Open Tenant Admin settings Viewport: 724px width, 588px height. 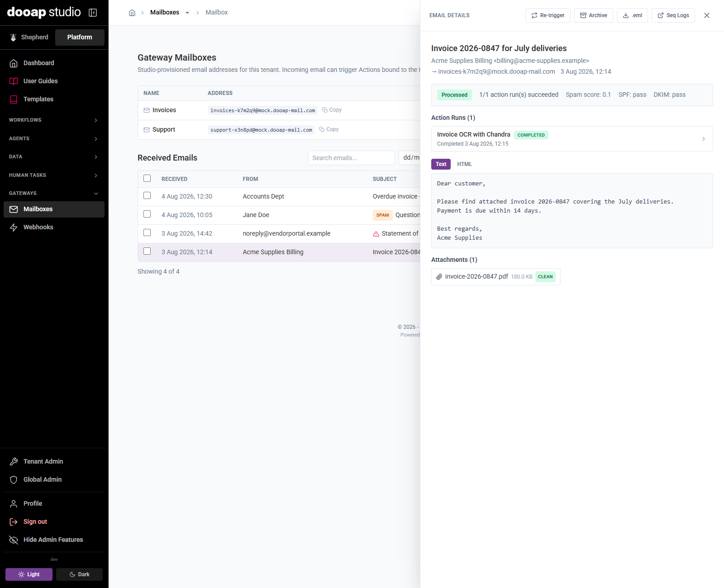54,461
